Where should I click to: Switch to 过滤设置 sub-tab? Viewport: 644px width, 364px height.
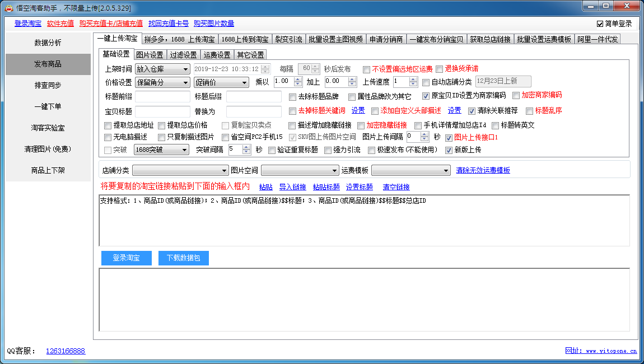pos(183,55)
